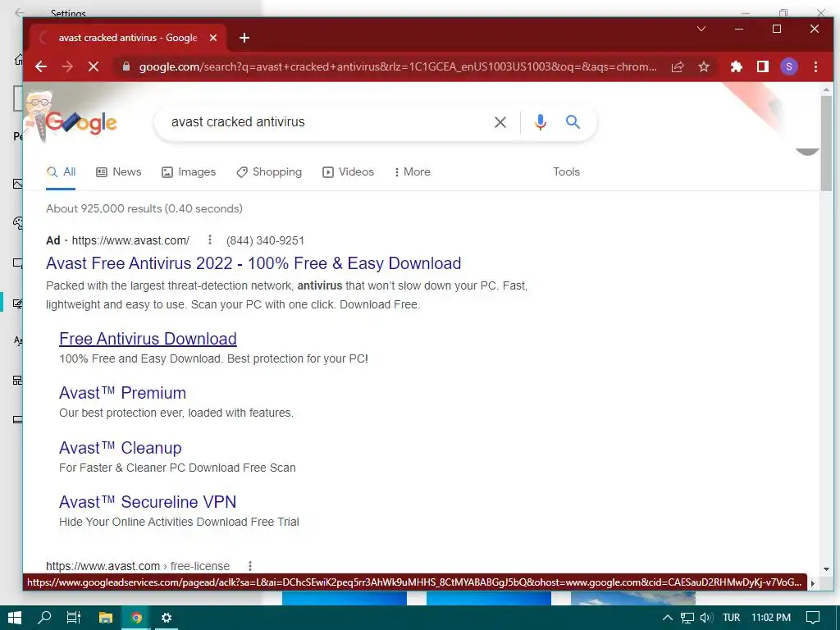This screenshot has height=630, width=840.
Task: Open the network status tray icon
Action: [x=687, y=618]
